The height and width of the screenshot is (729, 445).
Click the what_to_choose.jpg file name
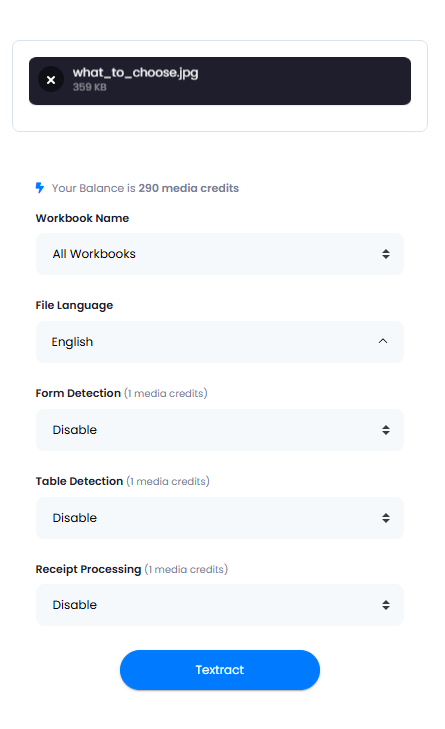coord(135,73)
